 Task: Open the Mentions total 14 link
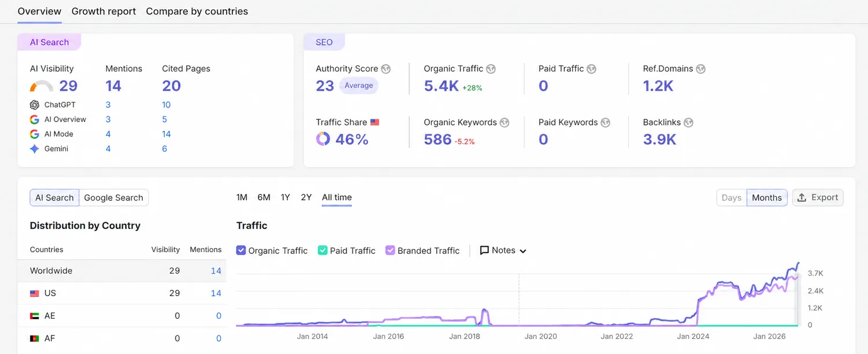[113, 86]
